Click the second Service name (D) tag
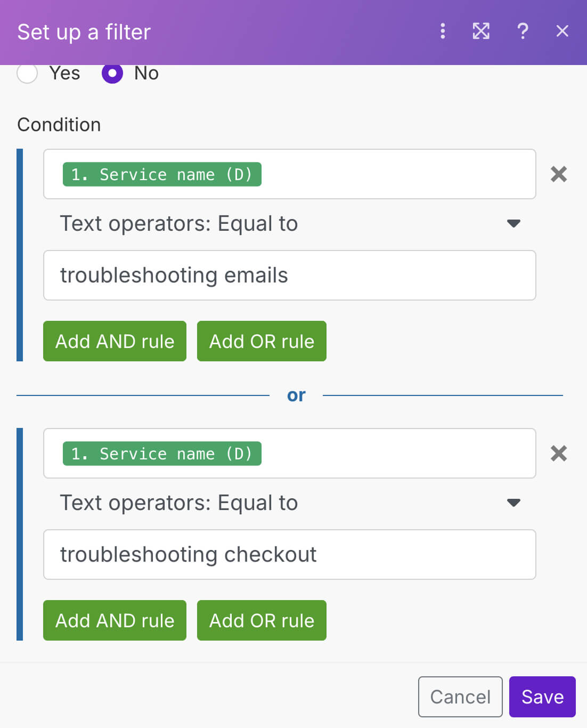The image size is (587, 728). click(162, 454)
